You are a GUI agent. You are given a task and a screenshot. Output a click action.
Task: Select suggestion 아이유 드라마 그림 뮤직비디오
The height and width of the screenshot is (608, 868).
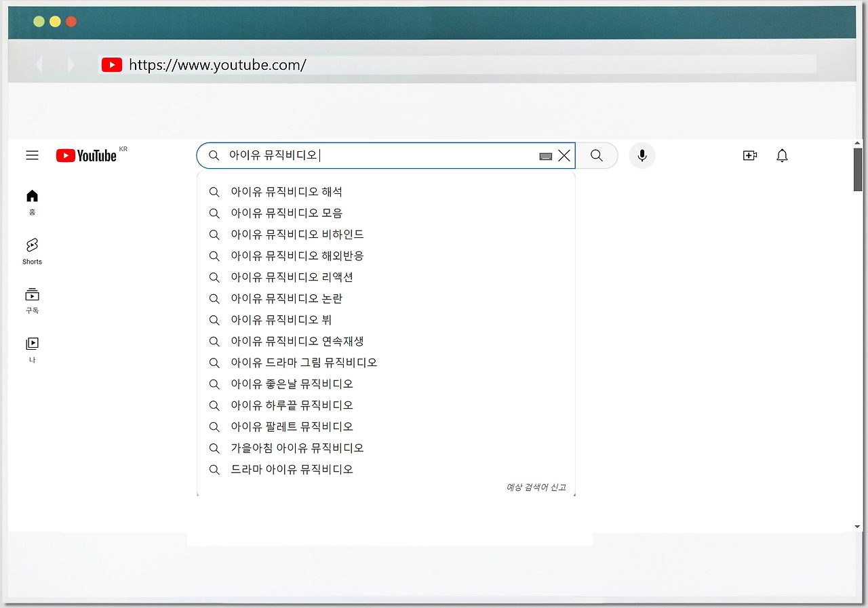[386, 363]
